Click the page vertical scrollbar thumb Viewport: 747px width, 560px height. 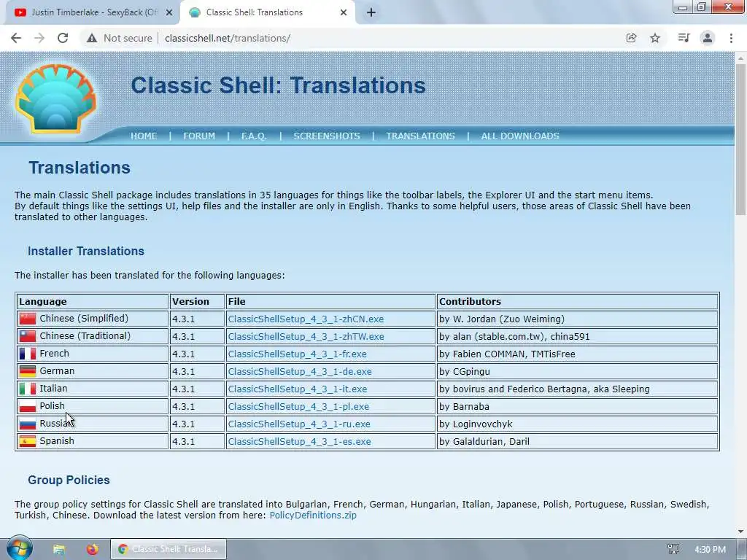click(741, 138)
